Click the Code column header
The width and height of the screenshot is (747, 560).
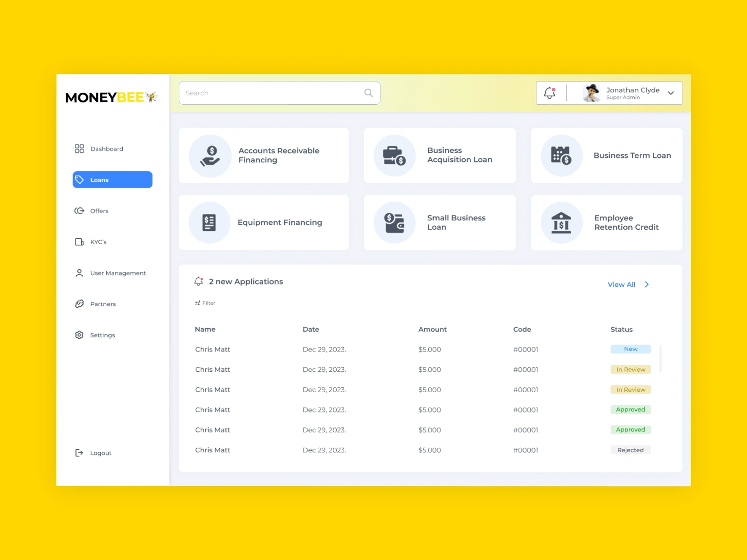pyautogui.click(x=522, y=329)
